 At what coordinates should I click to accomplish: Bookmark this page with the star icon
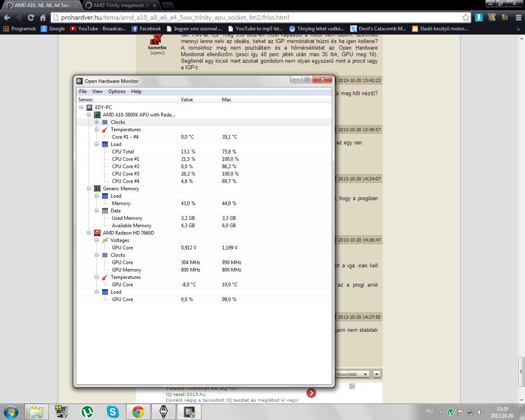[x=466, y=18]
